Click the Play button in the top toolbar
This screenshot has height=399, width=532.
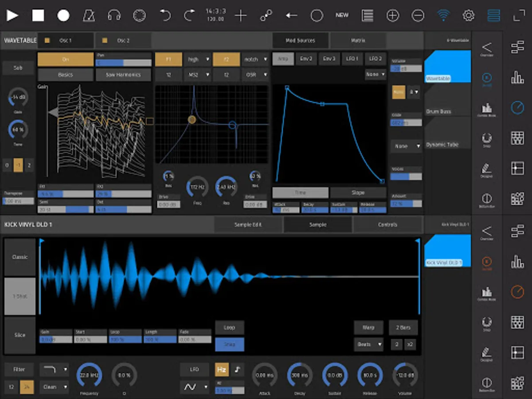tap(12, 16)
